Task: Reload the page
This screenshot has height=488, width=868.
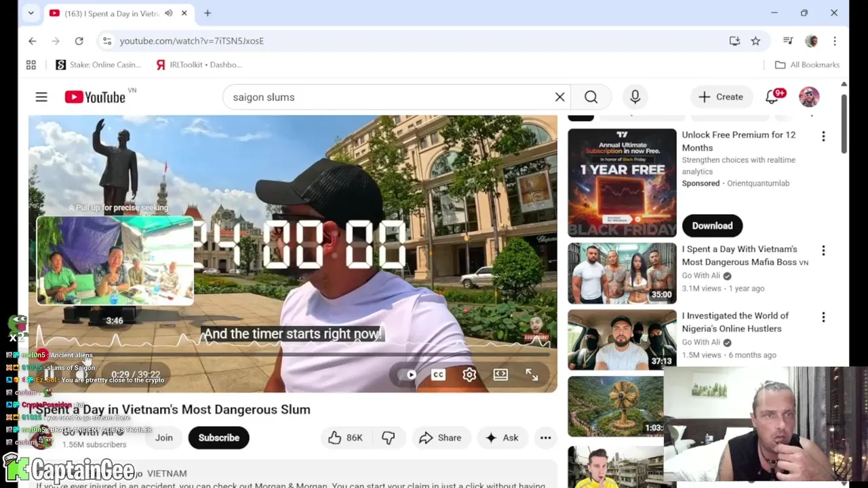Action: pos(79,41)
